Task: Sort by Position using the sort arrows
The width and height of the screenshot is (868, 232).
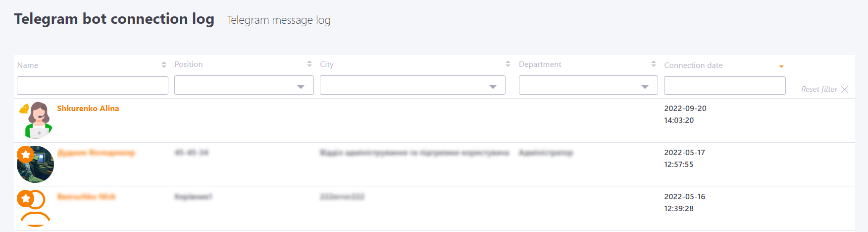Action: (x=309, y=64)
